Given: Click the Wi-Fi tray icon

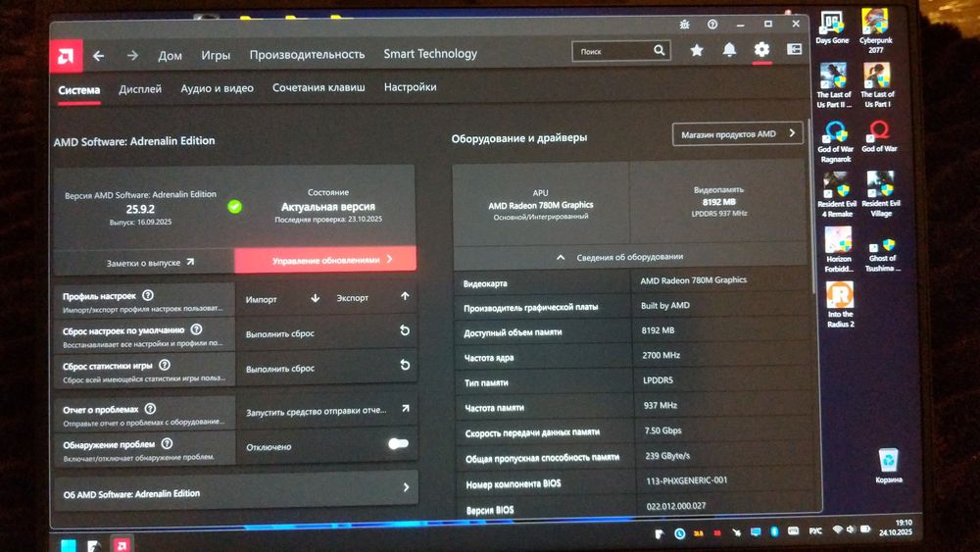Looking at the screenshot, I should pyautogui.click(x=837, y=529).
